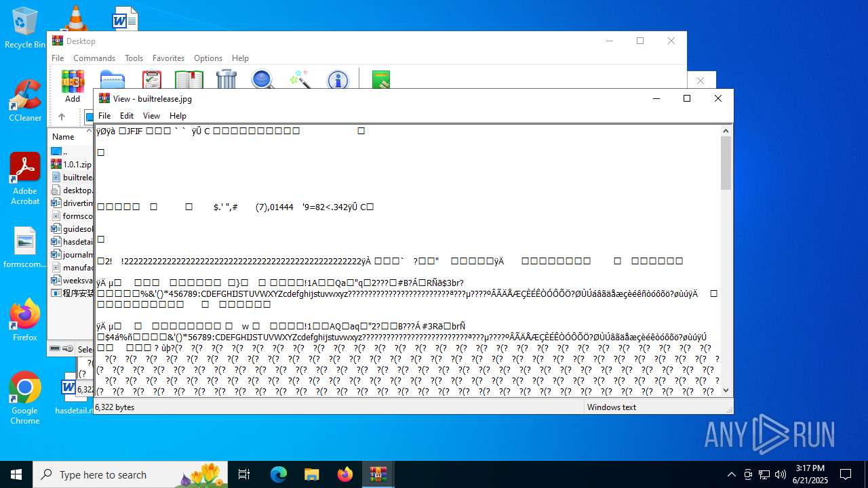Select the Adobe Acrobat desktop icon
The width and height of the screenshot is (868, 488).
point(25,179)
